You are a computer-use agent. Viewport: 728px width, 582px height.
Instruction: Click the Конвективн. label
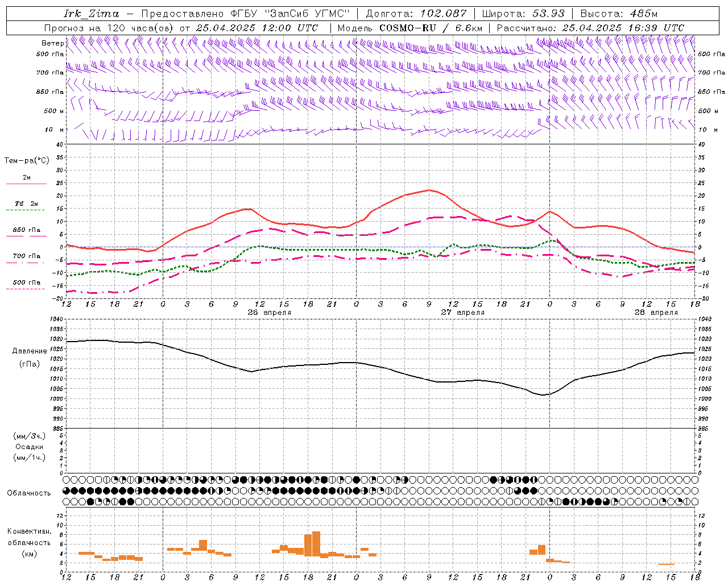click(x=29, y=531)
